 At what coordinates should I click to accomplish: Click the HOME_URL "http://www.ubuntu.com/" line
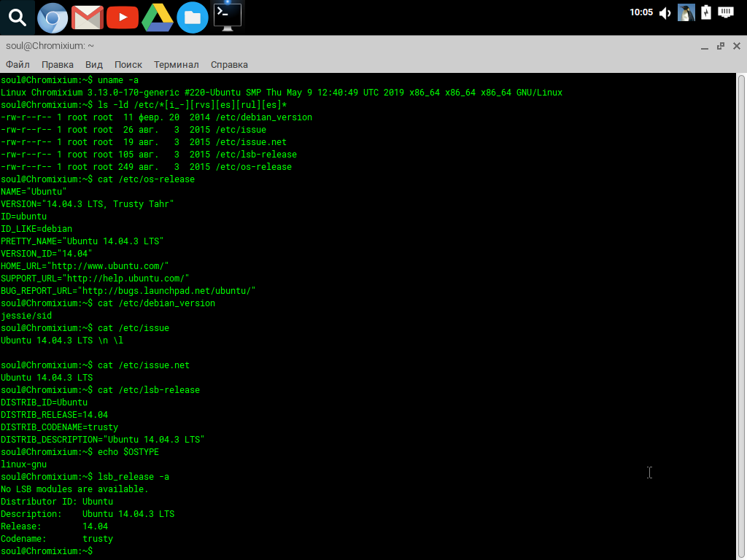coord(85,265)
